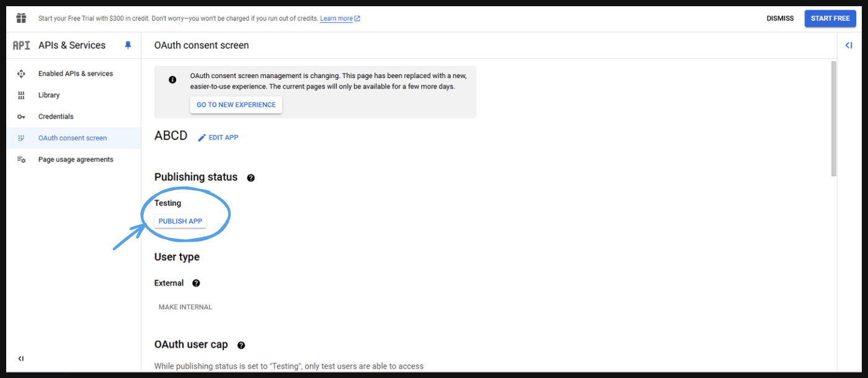Click the PUBLISH APP button
The width and height of the screenshot is (868, 378).
click(180, 221)
